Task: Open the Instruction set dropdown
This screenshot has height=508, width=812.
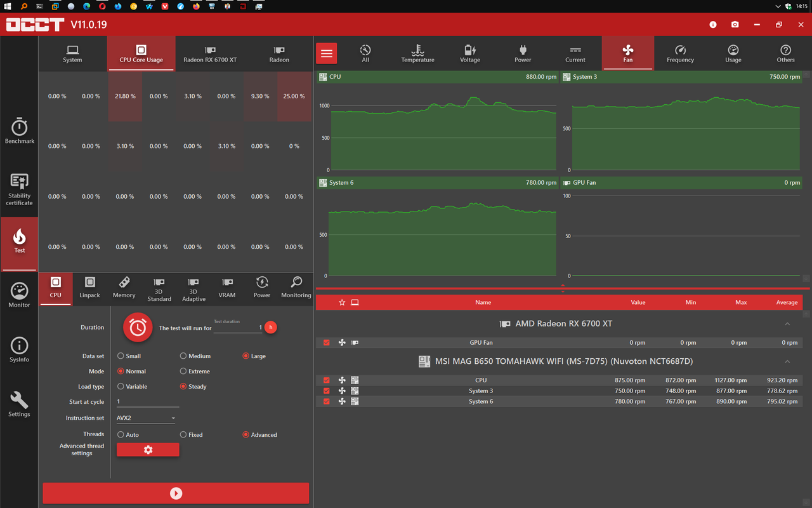Action: [x=146, y=417]
